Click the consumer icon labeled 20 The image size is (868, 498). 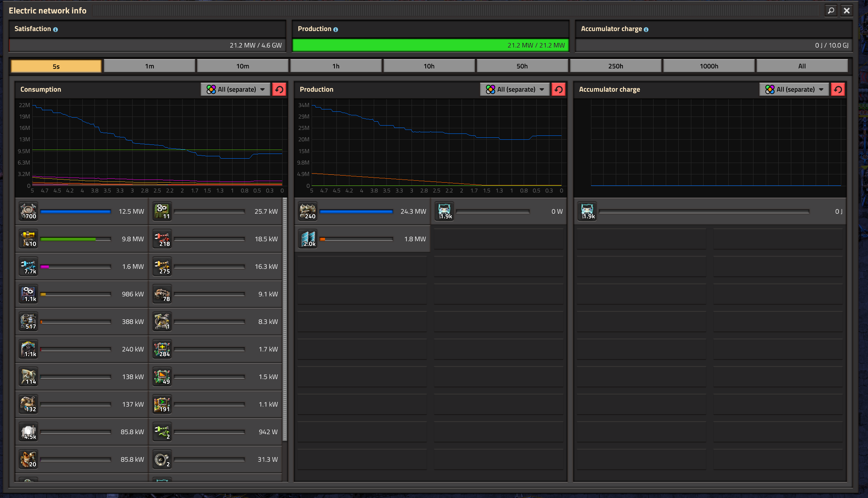29,459
